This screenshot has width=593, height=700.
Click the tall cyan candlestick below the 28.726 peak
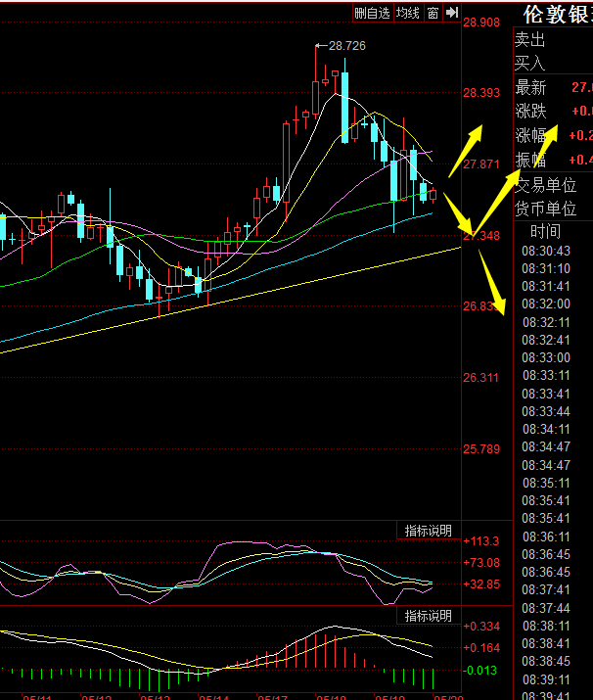tap(344, 107)
